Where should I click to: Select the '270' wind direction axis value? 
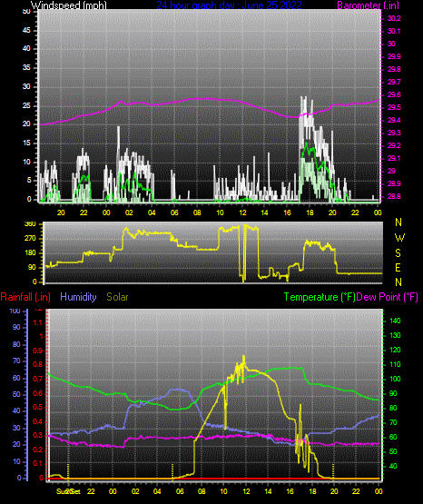[30, 239]
